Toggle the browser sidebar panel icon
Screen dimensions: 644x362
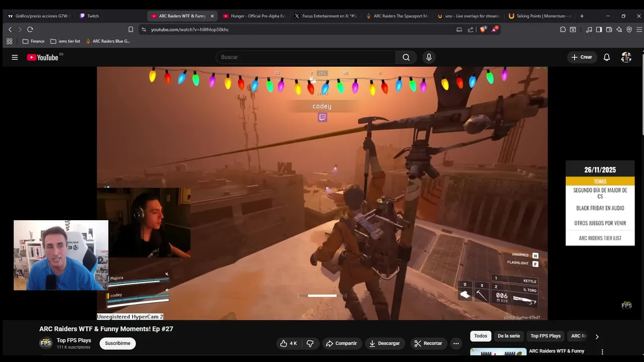coord(599,30)
